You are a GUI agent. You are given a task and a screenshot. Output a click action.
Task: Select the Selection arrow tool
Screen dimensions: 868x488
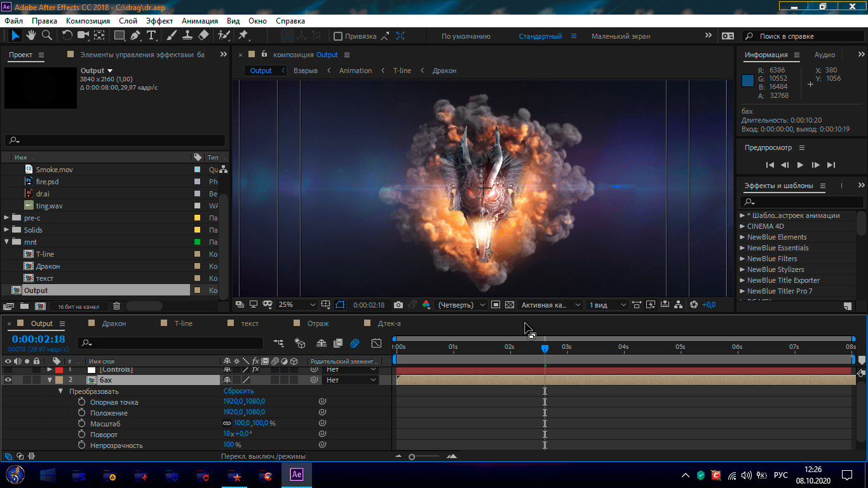[x=15, y=36]
